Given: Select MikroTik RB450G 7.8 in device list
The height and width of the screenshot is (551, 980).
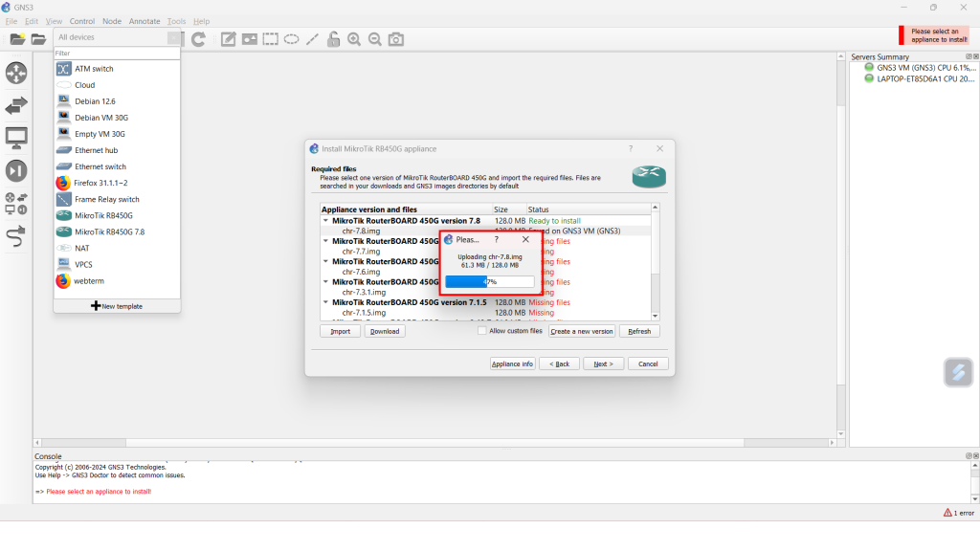Looking at the screenshot, I should [x=109, y=231].
